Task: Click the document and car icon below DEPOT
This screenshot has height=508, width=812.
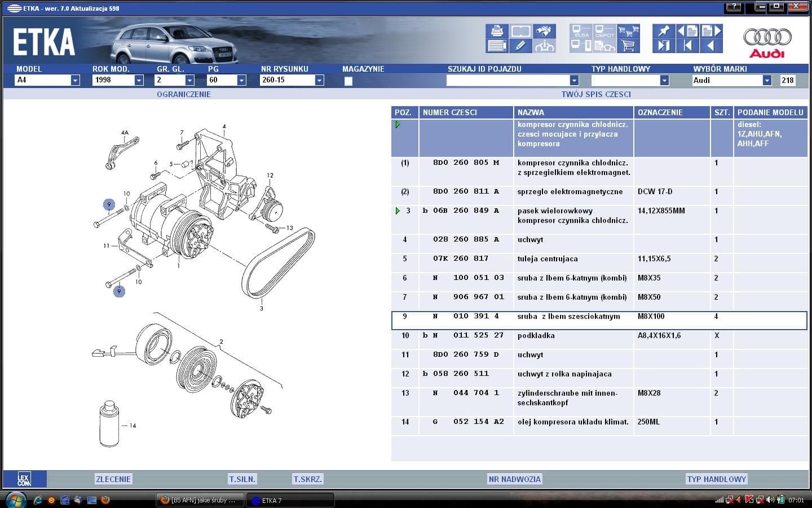Action: [x=604, y=46]
